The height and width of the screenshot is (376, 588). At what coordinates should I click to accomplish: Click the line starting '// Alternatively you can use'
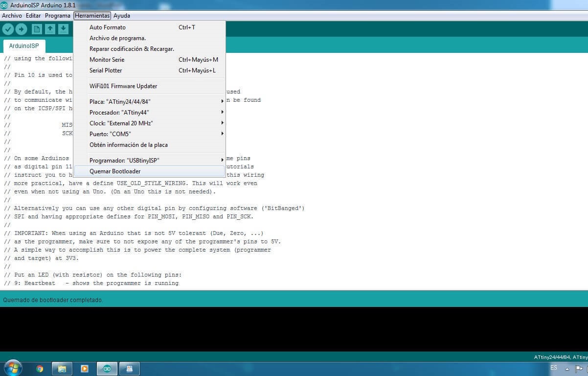point(154,209)
